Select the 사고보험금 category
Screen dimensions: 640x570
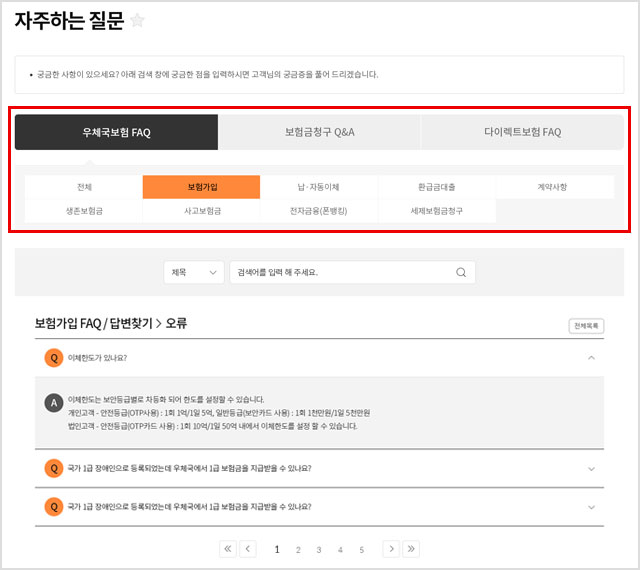point(202,211)
